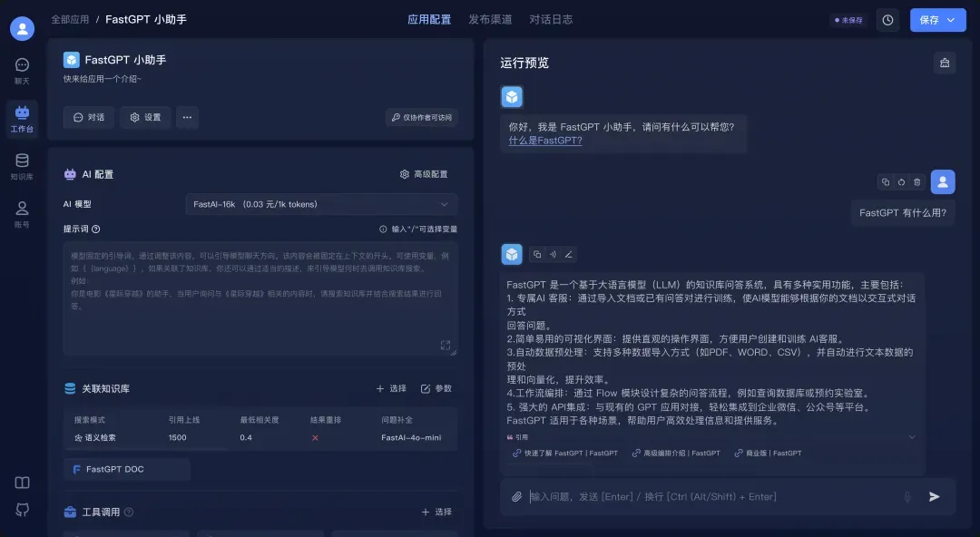
Task: Go to 聊天 chat in the sidebar
Action: (x=22, y=71)
